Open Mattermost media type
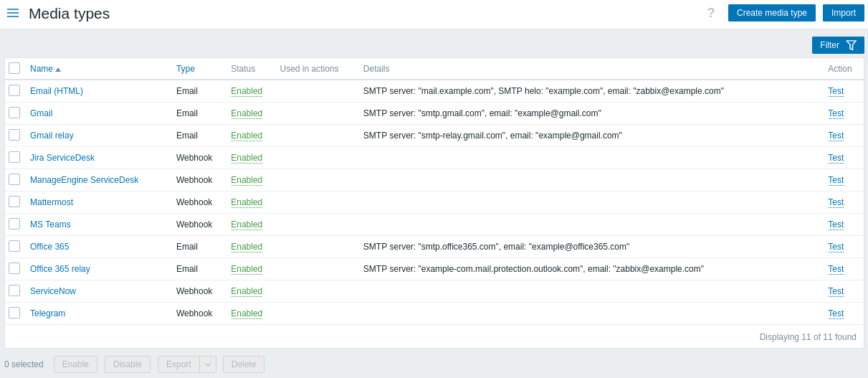This screenshot has height=378, width=868. coord(52,202)
